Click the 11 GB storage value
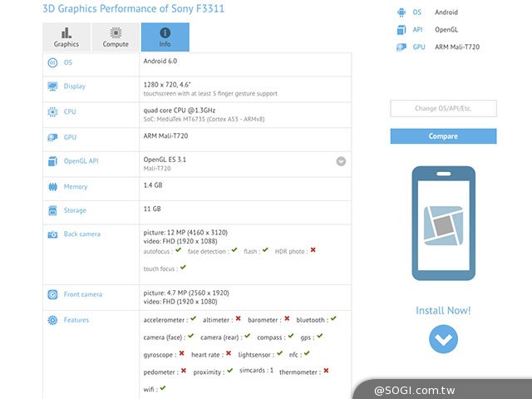 (x=152, y=209)
